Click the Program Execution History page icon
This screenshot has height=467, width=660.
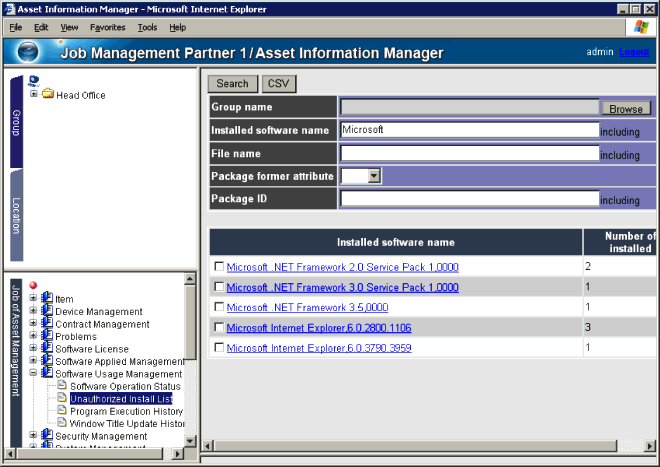pyautogui.click(x=62, y=411)
